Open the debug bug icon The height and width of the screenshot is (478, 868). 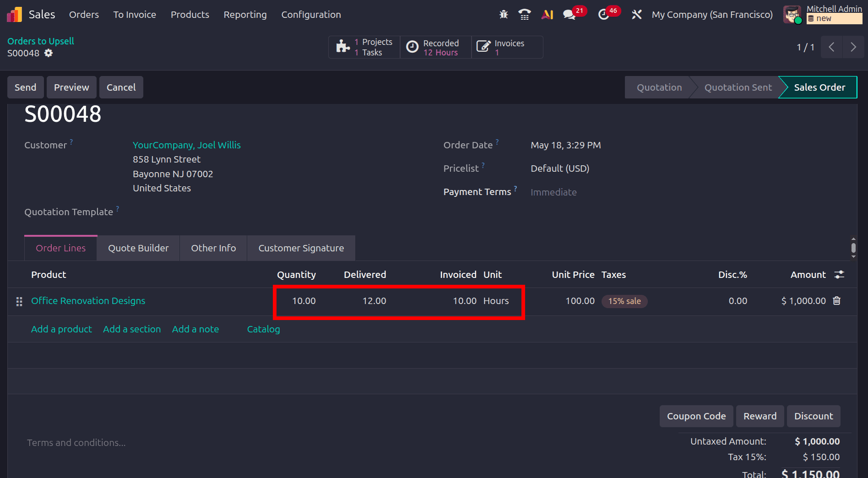tap(504, 15)
